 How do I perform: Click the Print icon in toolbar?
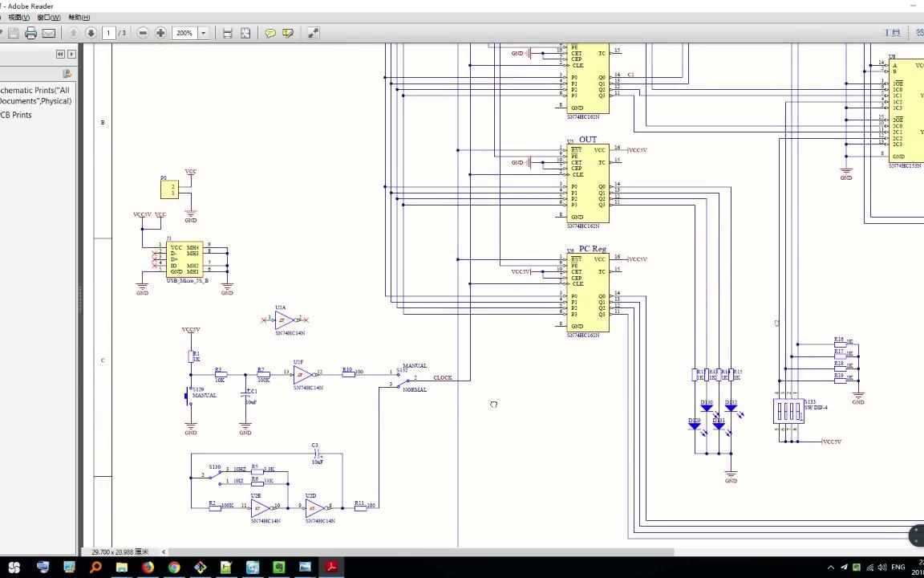tap(30, 33)
